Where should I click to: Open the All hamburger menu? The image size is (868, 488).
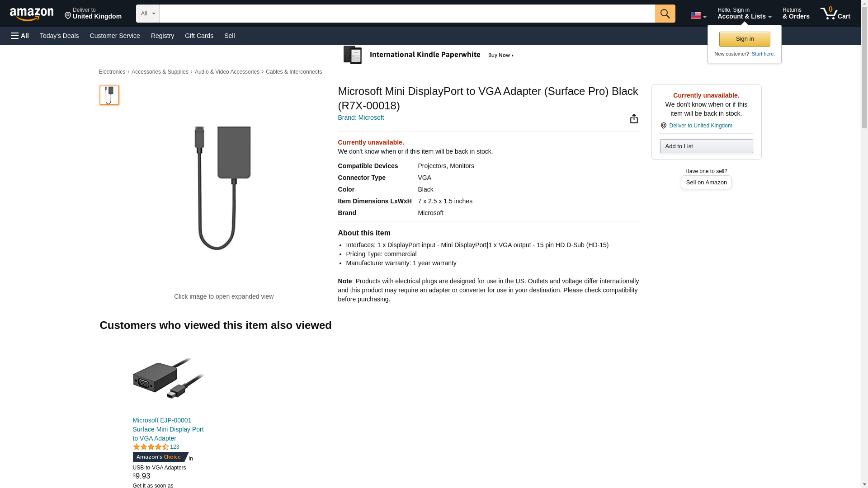(20, 36)
